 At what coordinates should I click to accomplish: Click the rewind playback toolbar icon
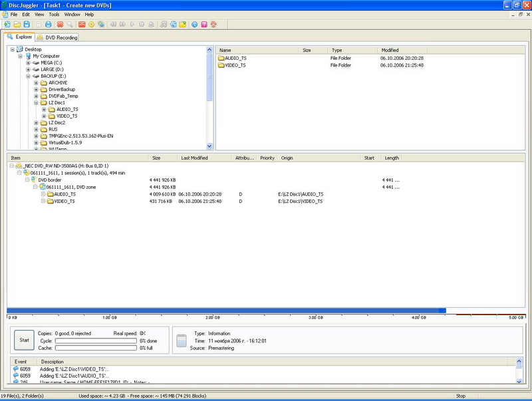[x=113, y=25]
